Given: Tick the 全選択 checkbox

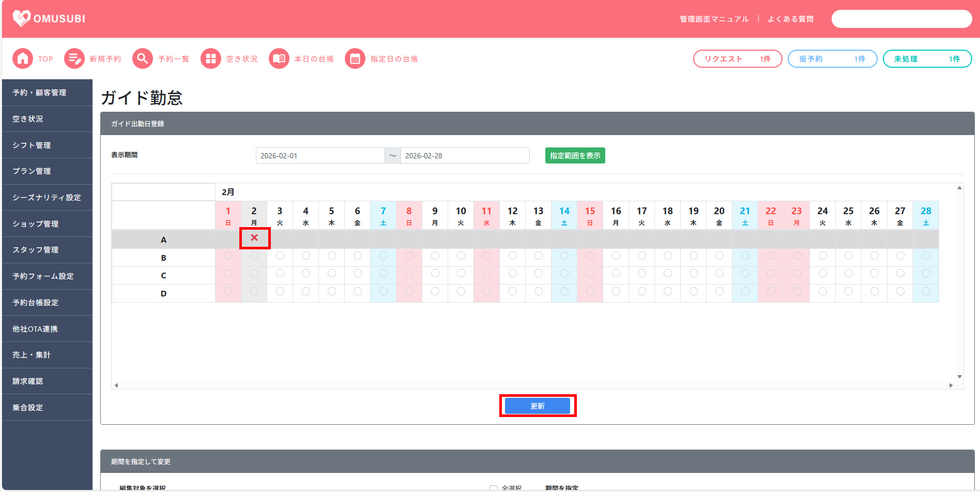Looking at the screenshot, I should (x=494, y=488).
